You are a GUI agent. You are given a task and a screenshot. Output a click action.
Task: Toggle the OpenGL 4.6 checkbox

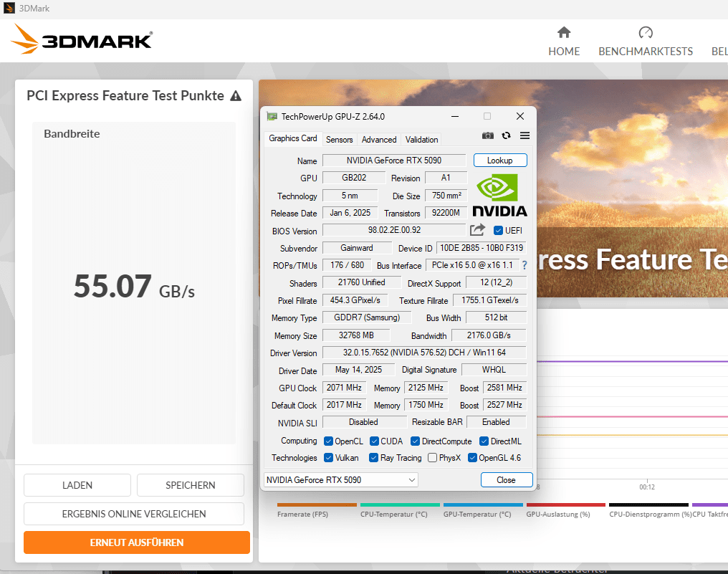pos(472,458)
